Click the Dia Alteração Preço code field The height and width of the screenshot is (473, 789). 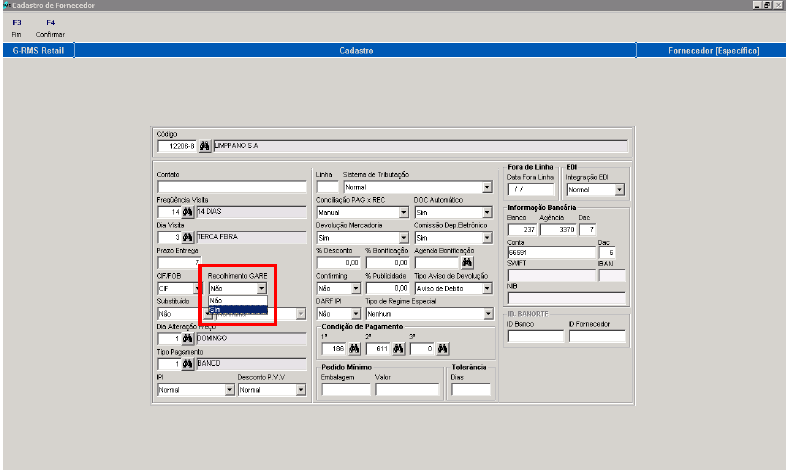click(x=169, y=338)
